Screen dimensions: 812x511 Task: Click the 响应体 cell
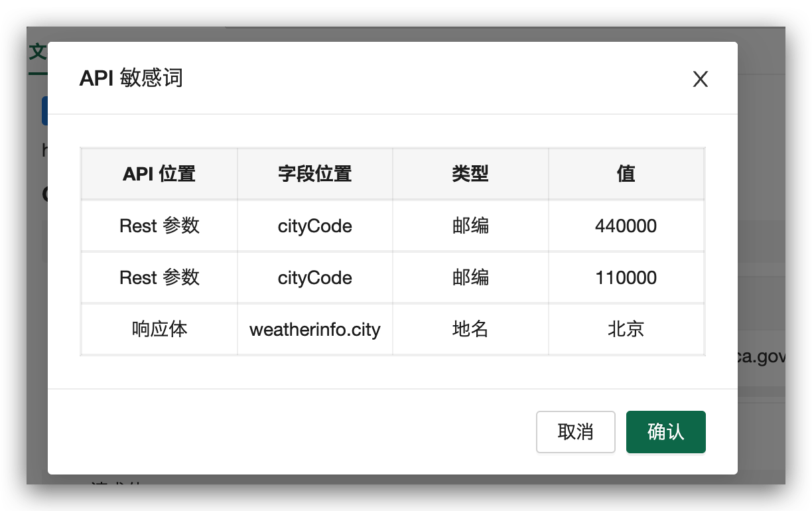click(159, 329)
